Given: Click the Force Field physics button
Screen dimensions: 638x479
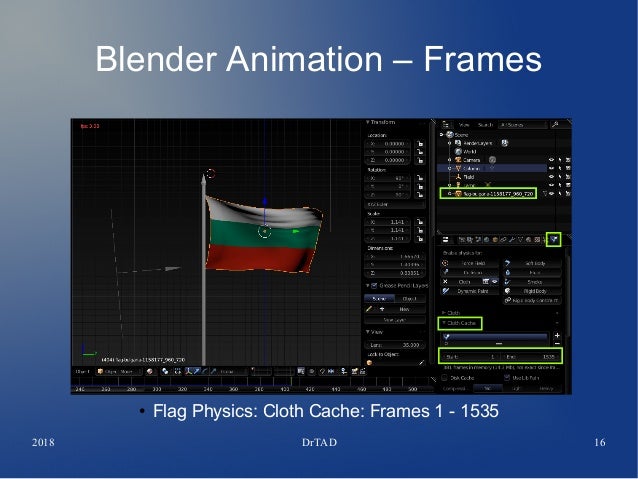Looking at the screenshot, I should pyautogui.click(x=470, y=263).
